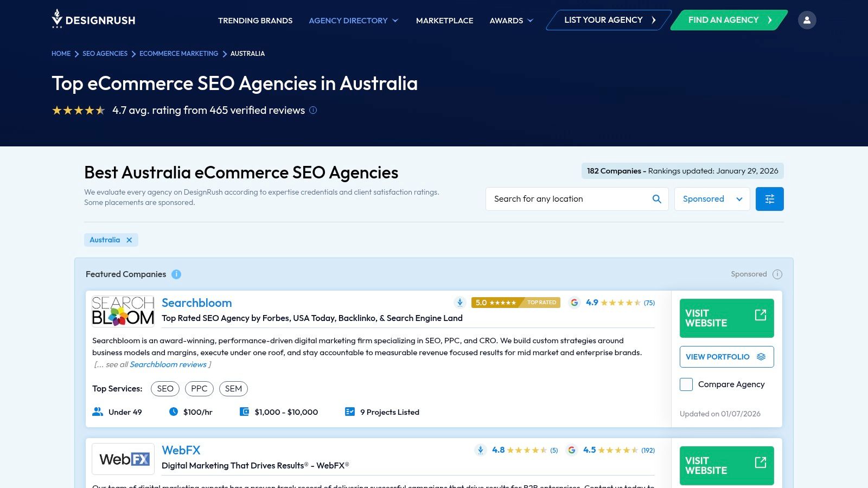Viewport: 868px width, 488px height.
Task: Expand the Agency Directory menu
Action: 354,21
